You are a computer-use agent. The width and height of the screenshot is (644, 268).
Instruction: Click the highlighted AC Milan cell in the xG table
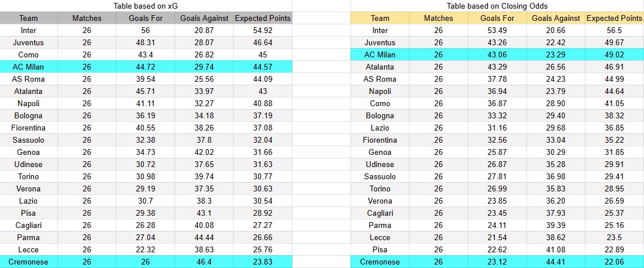pos(28,67)
